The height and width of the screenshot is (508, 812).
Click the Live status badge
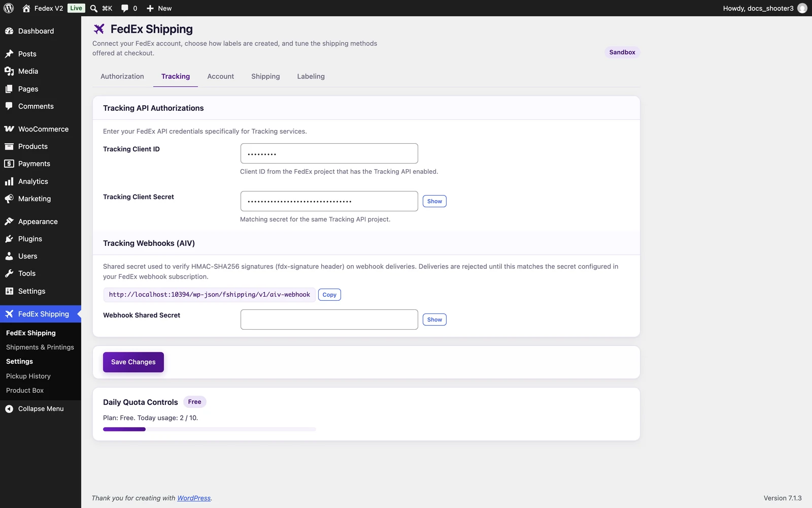[x=76, y=8]
